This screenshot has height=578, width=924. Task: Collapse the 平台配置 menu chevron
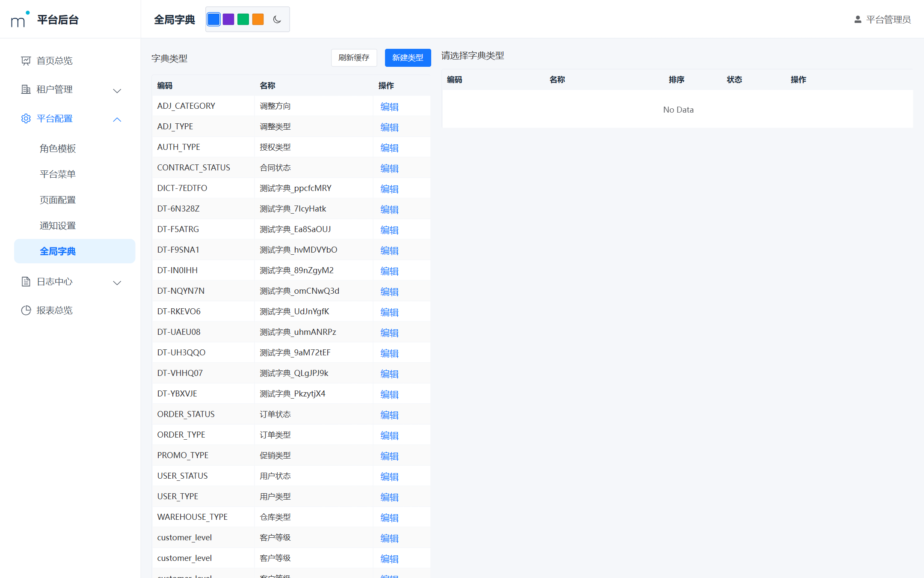coord(117,119)
